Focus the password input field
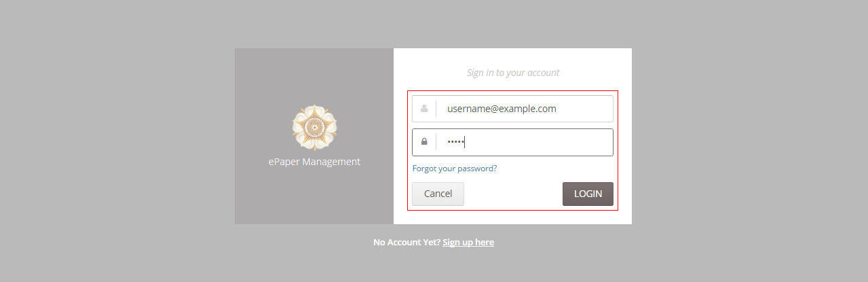Viewport: 868px width, 282px height. coord(529,142)
